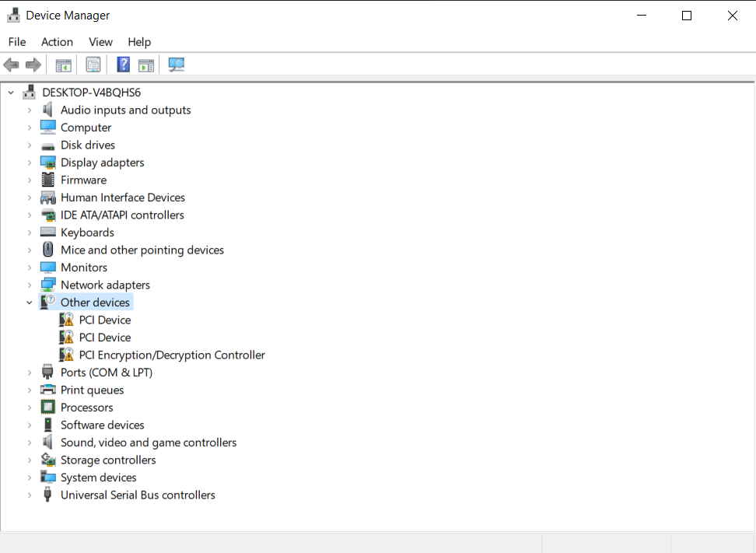Click the Display adapters icon
The height and width of the screenshot is (553, 756).
click(47, 163)
